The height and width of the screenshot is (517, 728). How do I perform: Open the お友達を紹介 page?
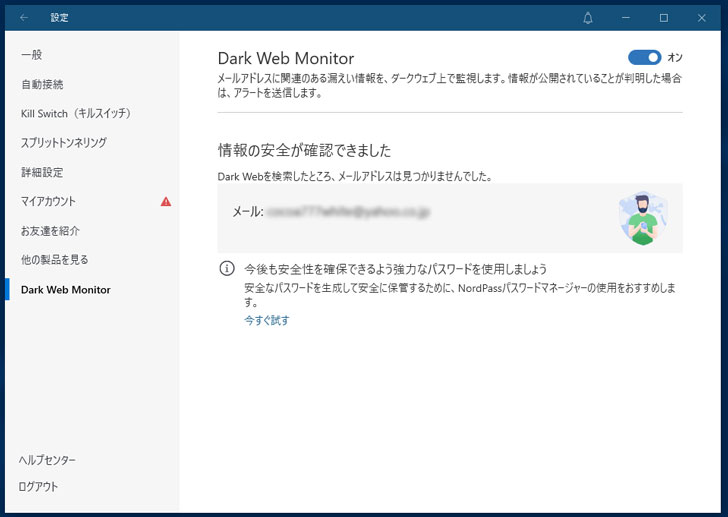50,231
